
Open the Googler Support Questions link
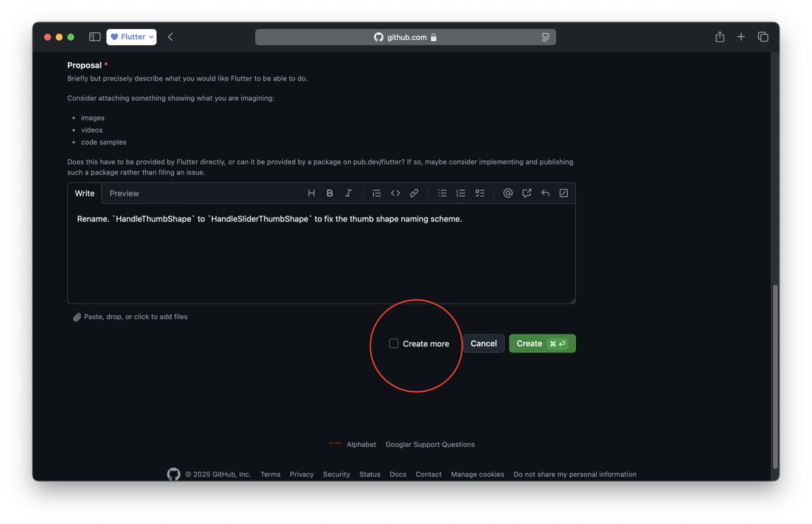pyautogui.click(x=430, y=445)
